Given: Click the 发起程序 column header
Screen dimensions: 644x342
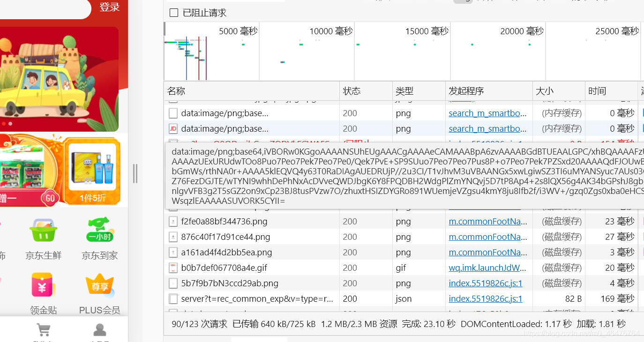Looking at the screenshot, I should point(489,91).
